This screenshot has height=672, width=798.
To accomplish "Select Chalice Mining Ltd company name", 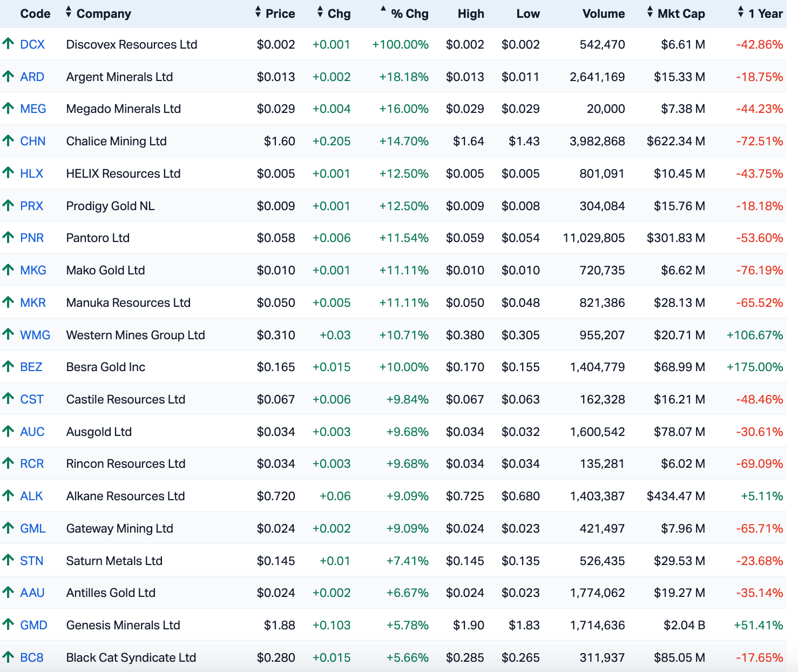I will point(117,141).
